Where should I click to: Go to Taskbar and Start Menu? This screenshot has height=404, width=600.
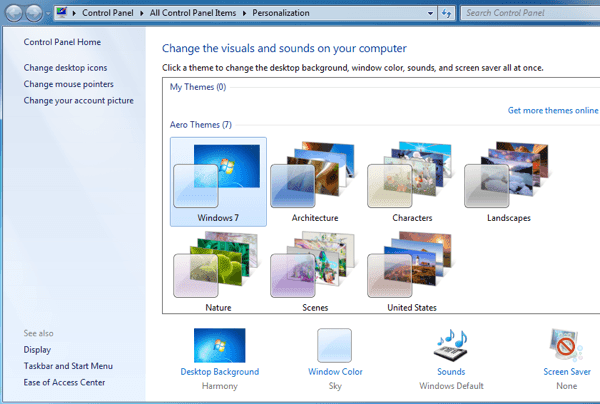(68, 366)
